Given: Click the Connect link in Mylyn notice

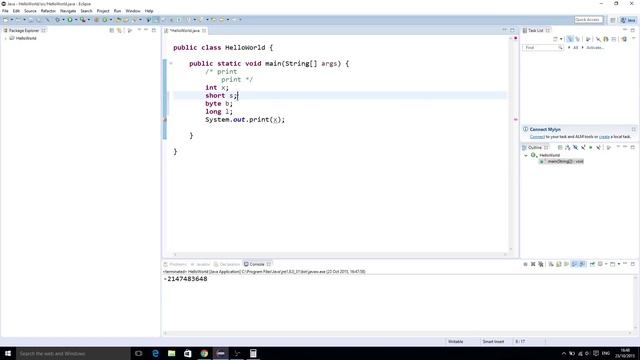Looking at the screenshot, I should click(537, 137).
